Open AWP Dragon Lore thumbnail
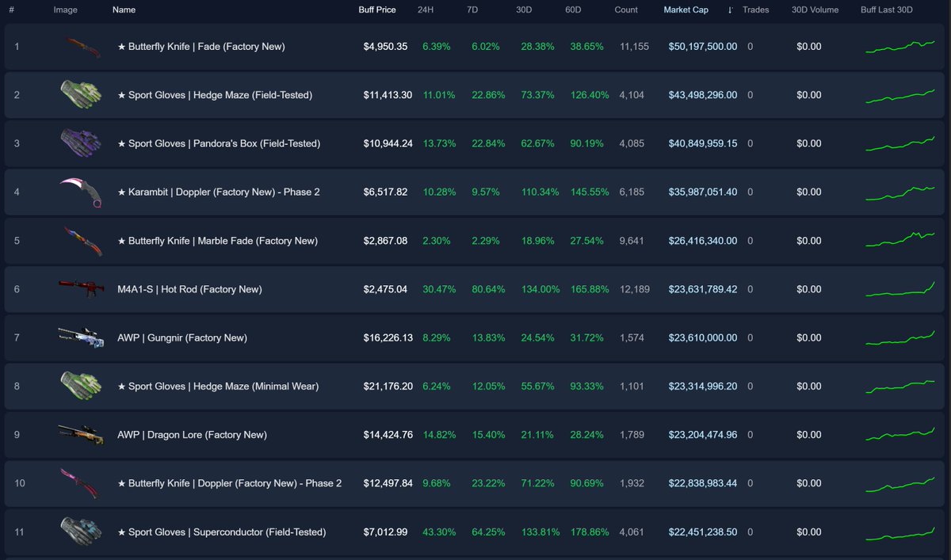The height and width of the screenshot is (560, 951). [x=80, y=434]
